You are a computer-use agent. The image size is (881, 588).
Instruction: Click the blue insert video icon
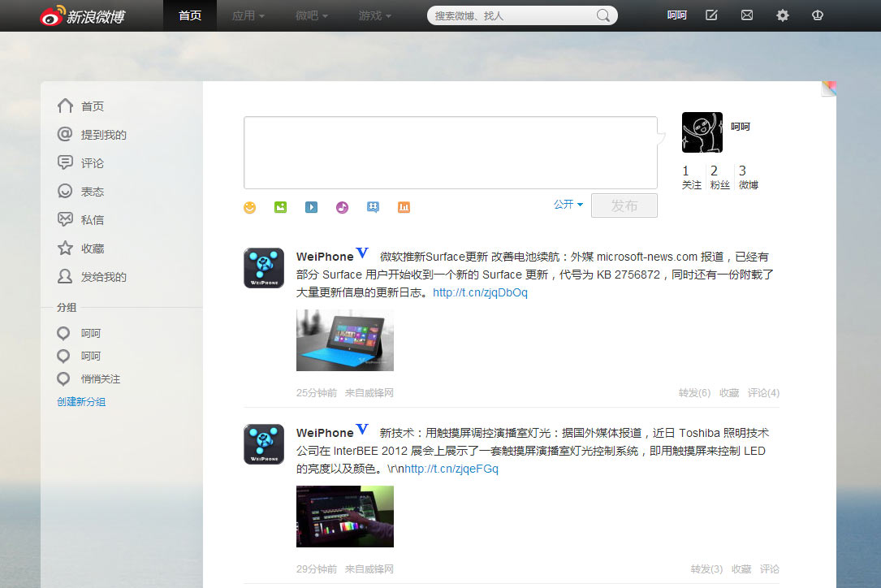click(311, 207)
